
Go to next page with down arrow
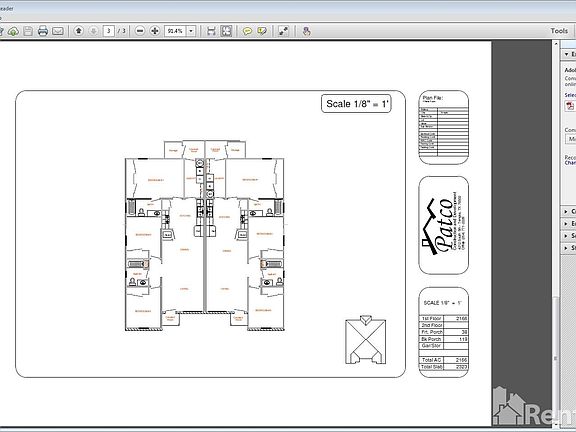[x=94, y=31]
